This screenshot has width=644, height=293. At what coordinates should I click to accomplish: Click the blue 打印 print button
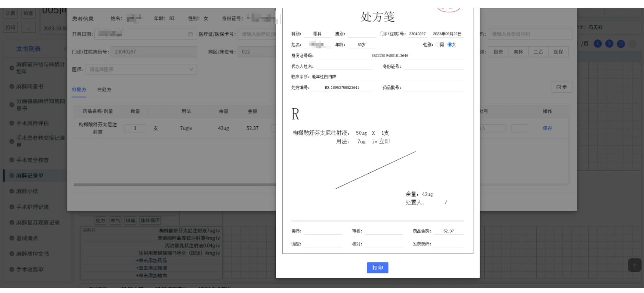(377, 268)
